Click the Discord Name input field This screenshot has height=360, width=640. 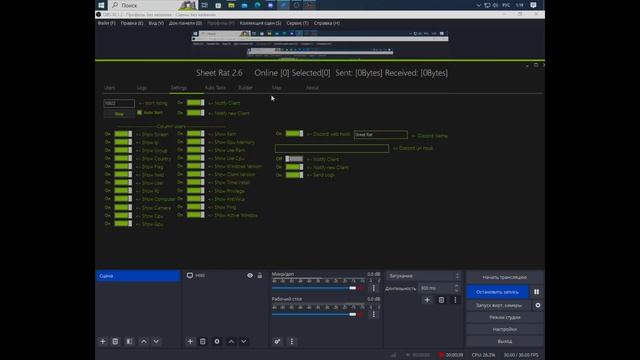coord(380,134)
